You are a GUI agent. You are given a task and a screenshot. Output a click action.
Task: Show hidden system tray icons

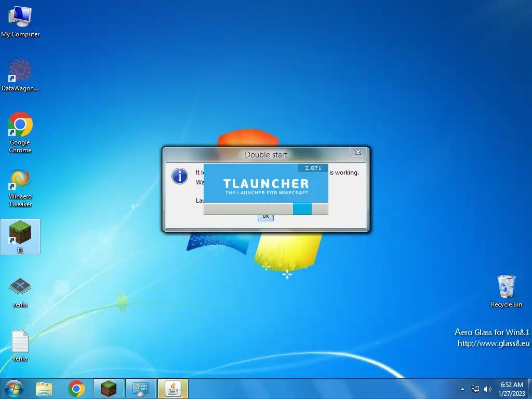click(462, 389)
